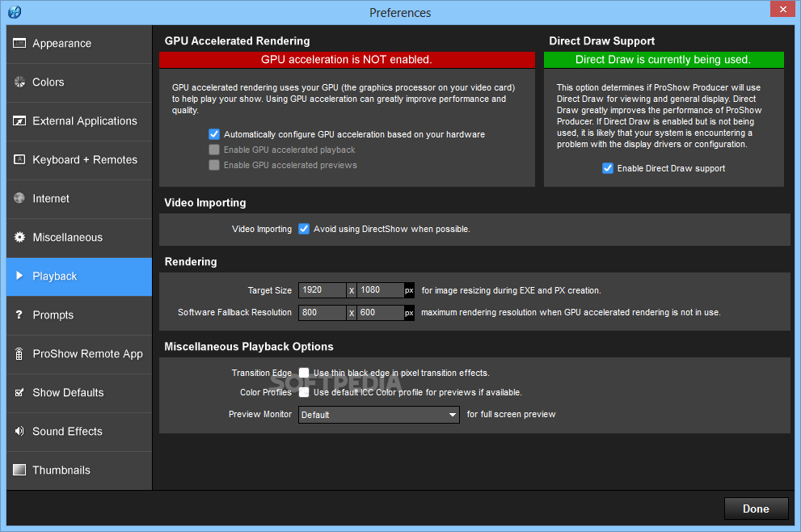
Task: Click the Target Size width field
Action: click(x=323, y=290)
